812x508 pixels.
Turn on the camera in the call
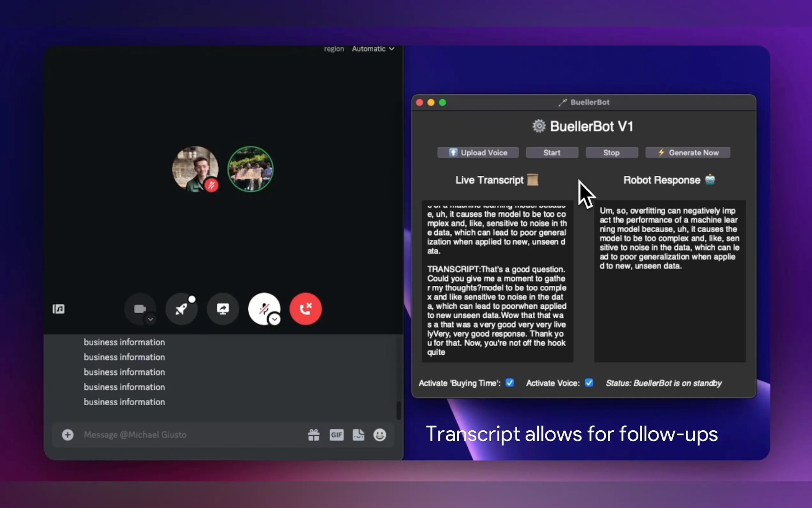click(x=139, y=308)
